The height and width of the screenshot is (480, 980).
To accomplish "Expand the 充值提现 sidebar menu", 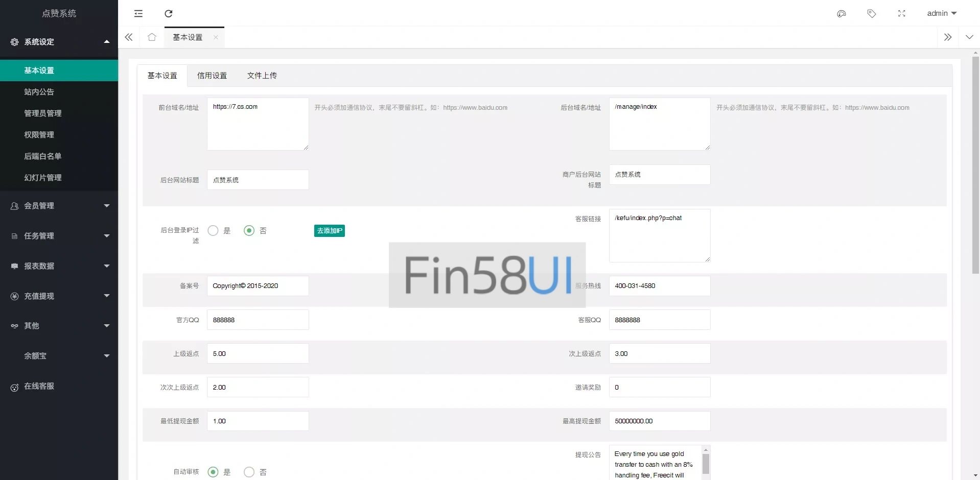I will [x=59, y=296].
